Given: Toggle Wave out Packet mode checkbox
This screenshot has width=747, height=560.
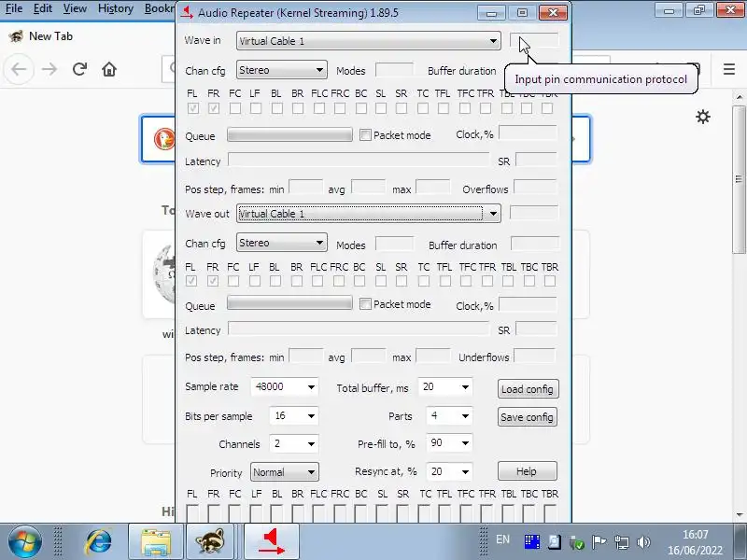Looking at the screenshot, I should click(x=365, y=304).
